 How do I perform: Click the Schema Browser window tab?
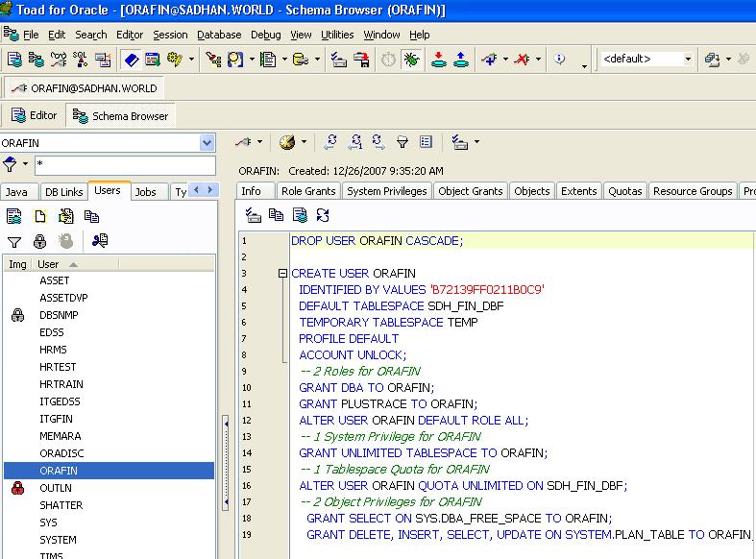pos(120,116)
